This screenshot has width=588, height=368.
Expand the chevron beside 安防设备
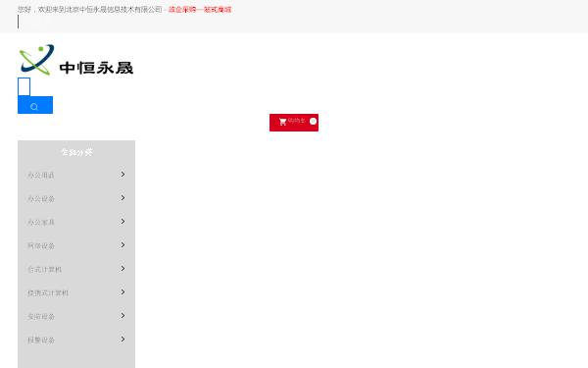[x=122, y=316]
